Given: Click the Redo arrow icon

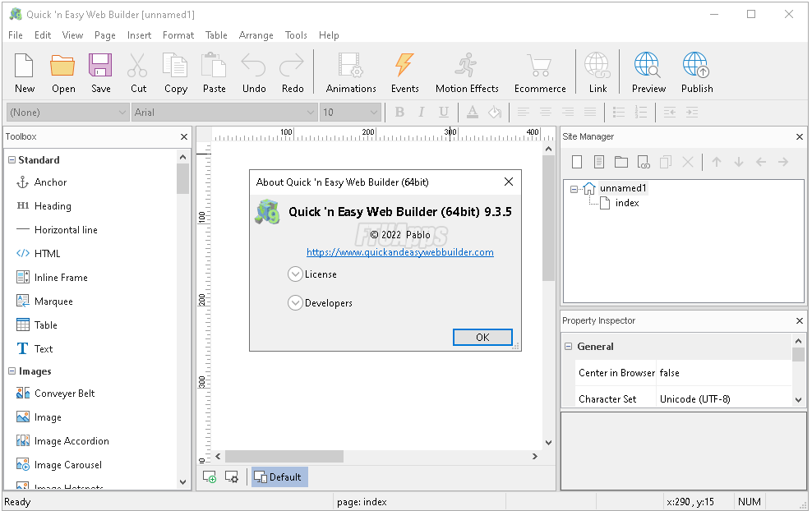Looking at the screenshot, I should (292, 72).
